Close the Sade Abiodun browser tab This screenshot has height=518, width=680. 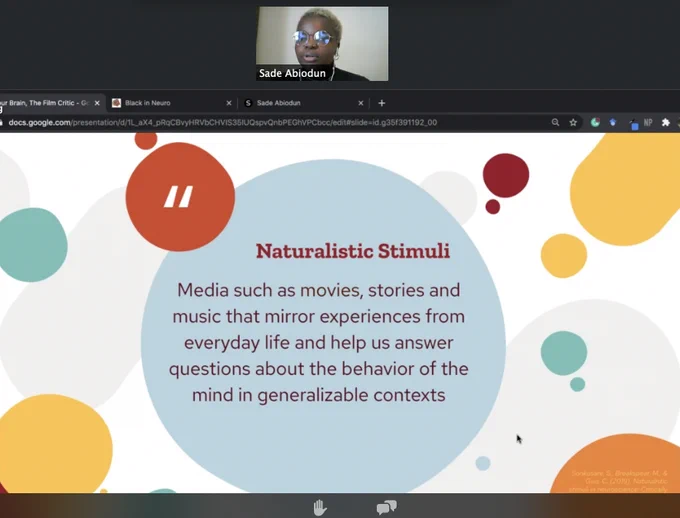(x=361, y=103)
